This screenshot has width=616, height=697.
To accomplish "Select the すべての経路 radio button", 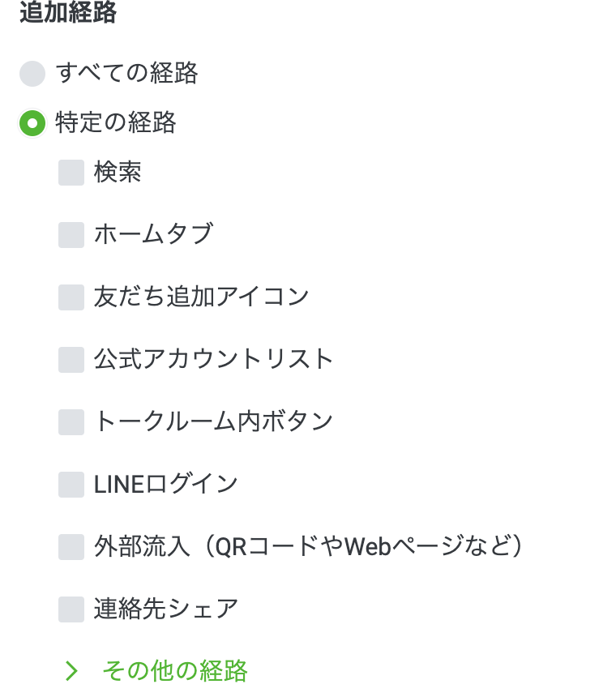I will tap(32, 74).
